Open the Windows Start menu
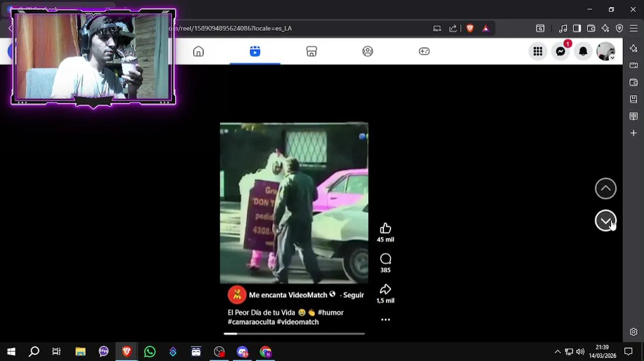Viewport: 644px width, 361px height. point(11,351)
